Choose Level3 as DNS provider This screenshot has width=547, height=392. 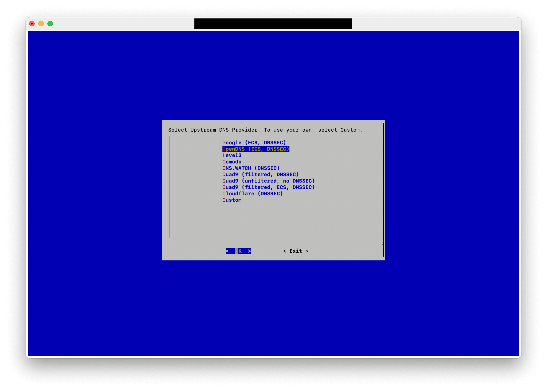[232, 155]
